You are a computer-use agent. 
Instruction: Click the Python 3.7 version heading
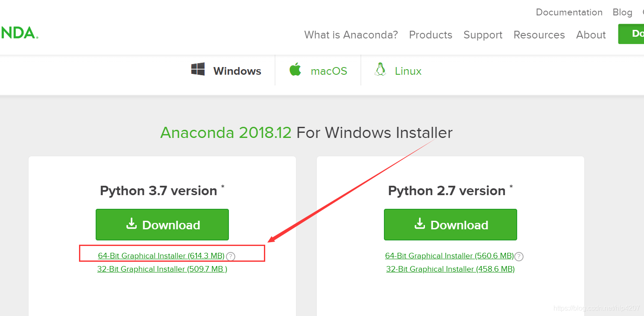[162, 190]
